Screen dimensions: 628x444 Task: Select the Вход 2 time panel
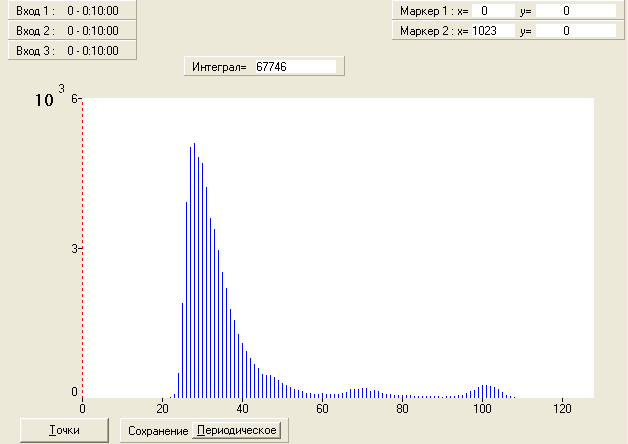point(72,30)
